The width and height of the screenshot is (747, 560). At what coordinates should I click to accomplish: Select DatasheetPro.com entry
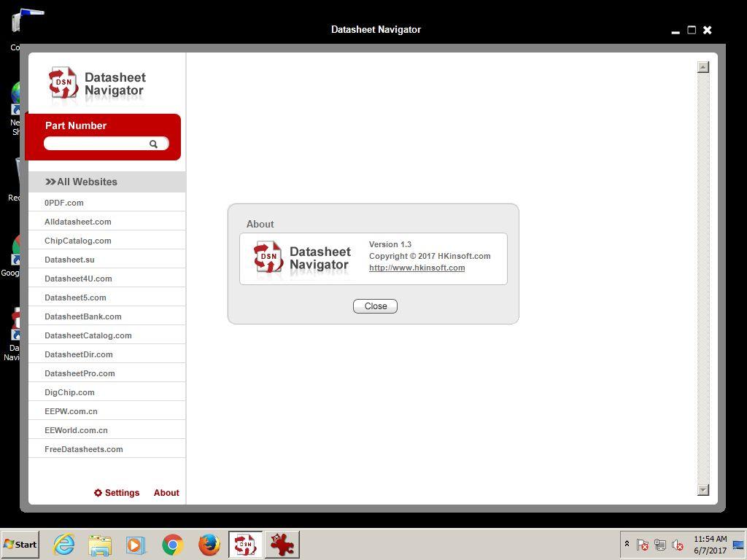tap(107, 373)
